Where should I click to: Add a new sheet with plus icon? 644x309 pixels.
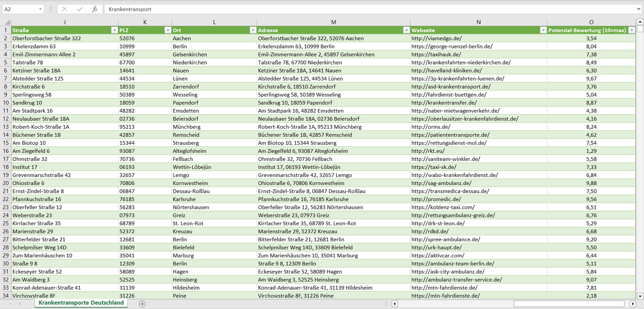(142, 304)
